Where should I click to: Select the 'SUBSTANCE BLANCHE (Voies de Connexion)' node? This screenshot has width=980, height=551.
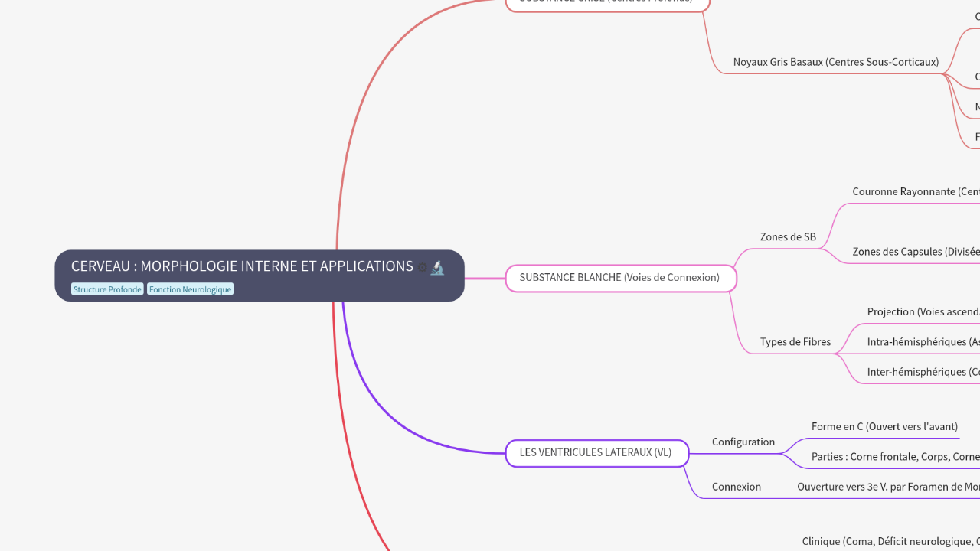point(619,278)
